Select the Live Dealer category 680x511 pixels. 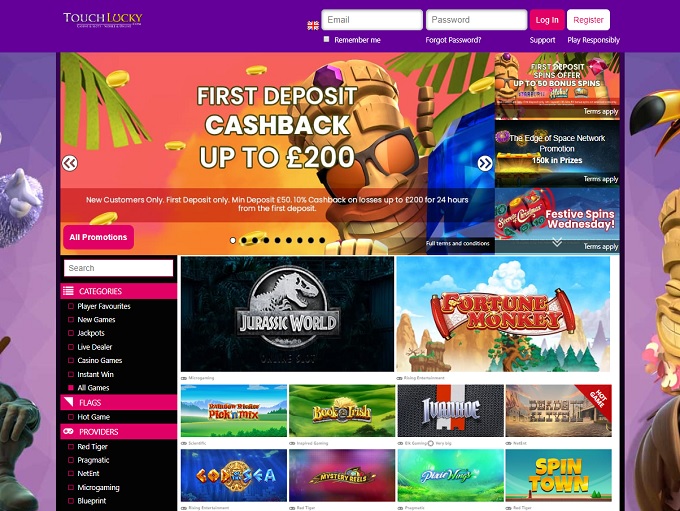coord(95,347)
